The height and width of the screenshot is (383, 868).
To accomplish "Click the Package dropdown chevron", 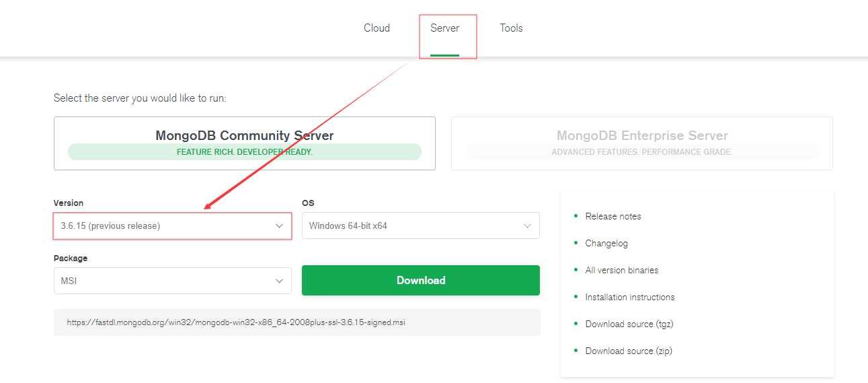I will 280,281.
